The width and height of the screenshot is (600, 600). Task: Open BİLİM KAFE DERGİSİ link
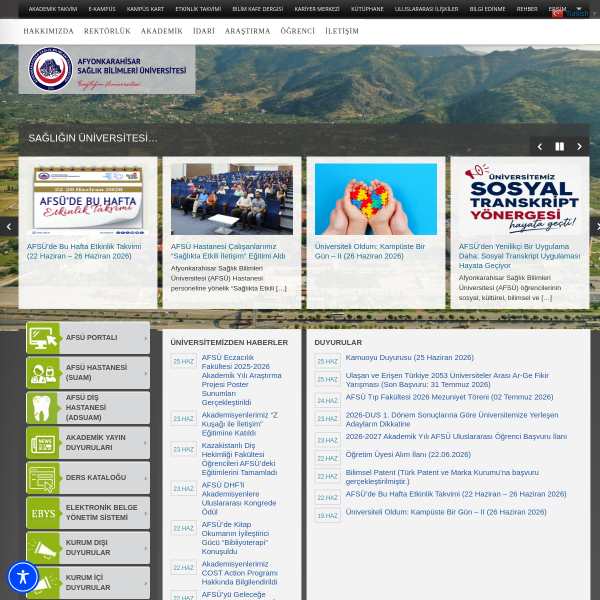click(x=258, y=9)
